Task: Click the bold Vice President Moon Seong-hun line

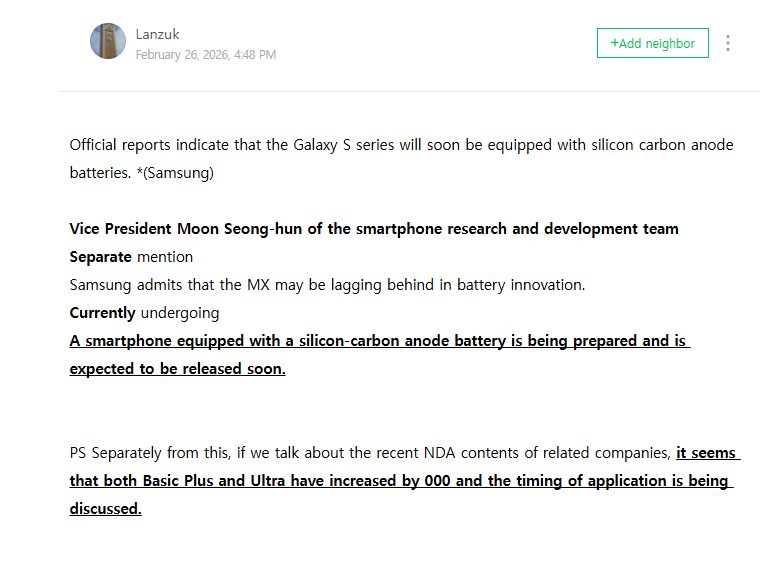Action: pyautogui.click(x=374, y=229)
